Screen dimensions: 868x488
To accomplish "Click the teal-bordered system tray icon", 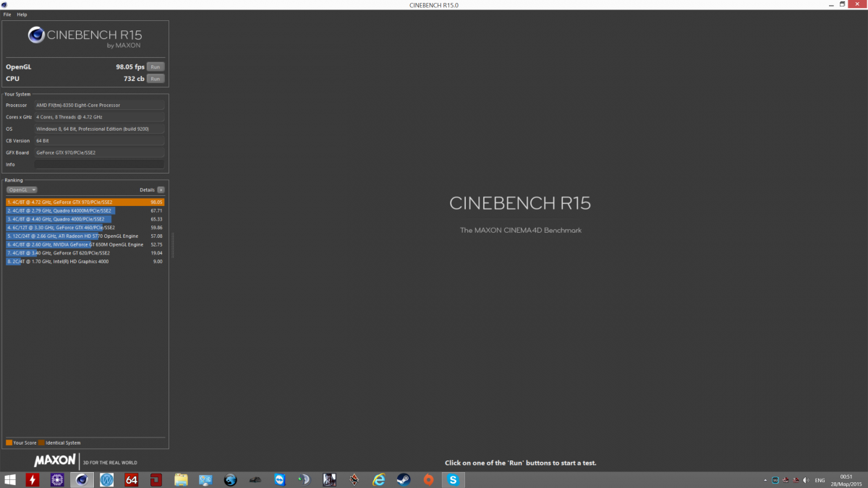I will pos(775,480).
